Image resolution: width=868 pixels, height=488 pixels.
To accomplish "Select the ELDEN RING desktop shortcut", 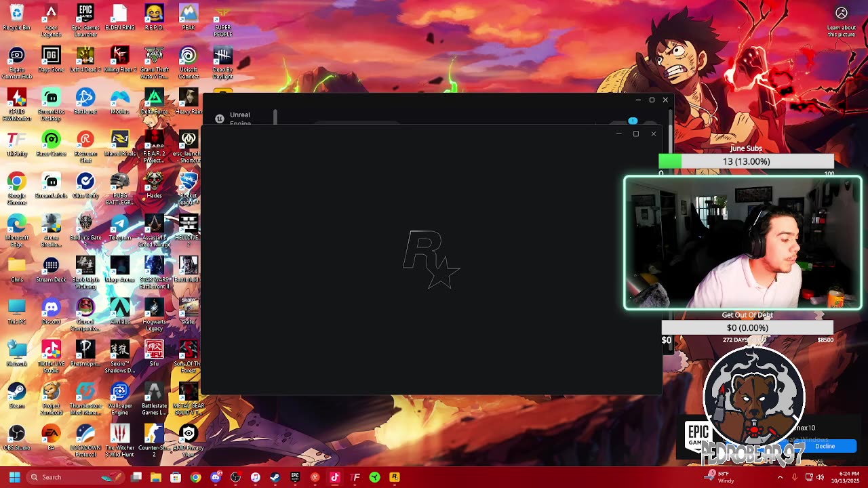I will click(x=120, y=18).
